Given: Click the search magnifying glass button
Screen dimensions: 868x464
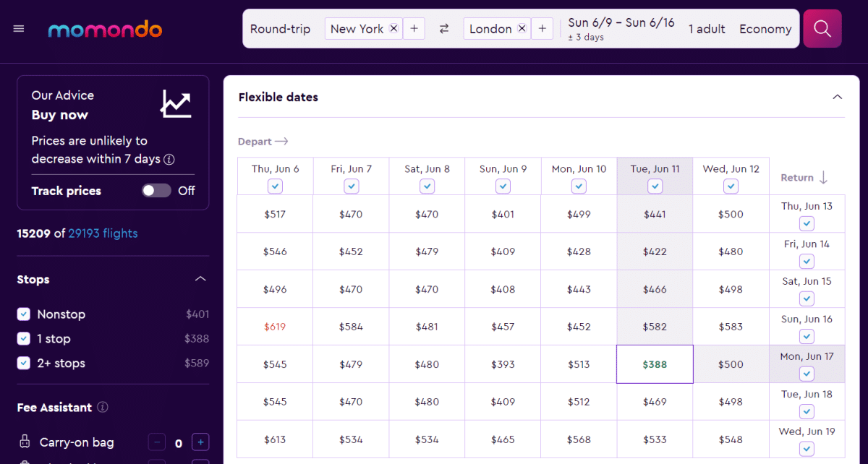Looking at the screenshot, I should click(822, 28).
